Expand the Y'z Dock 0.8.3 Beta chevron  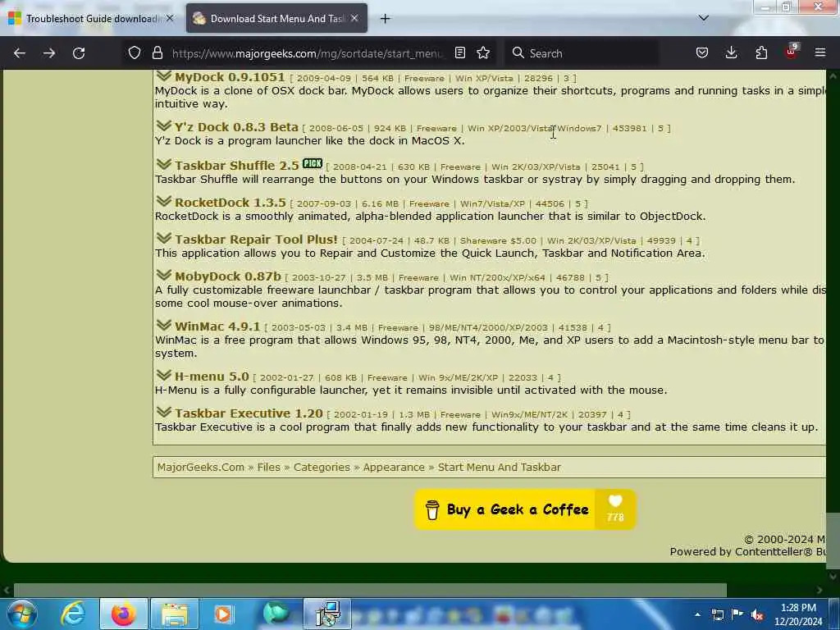coord(163,126)
